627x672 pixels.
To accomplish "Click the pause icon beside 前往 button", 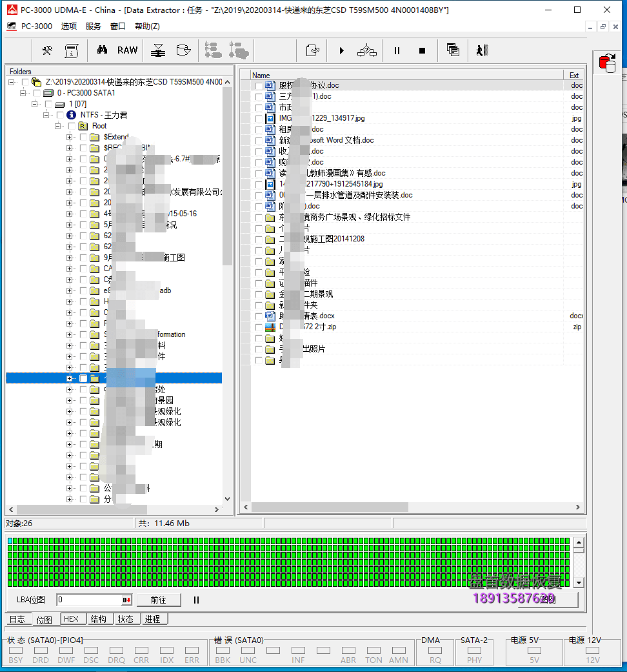I will pos(196,600).
